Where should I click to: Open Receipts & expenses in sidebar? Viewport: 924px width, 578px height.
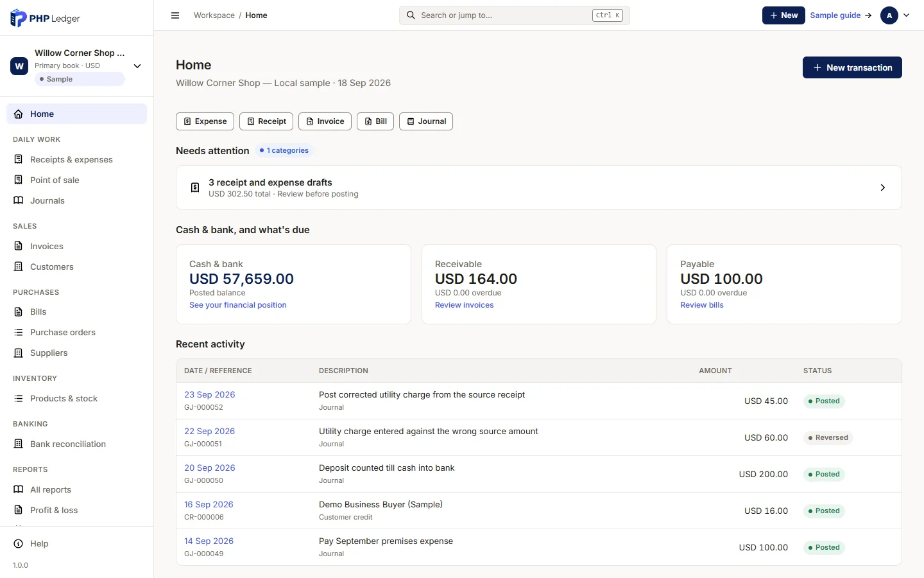coord(77,159)
